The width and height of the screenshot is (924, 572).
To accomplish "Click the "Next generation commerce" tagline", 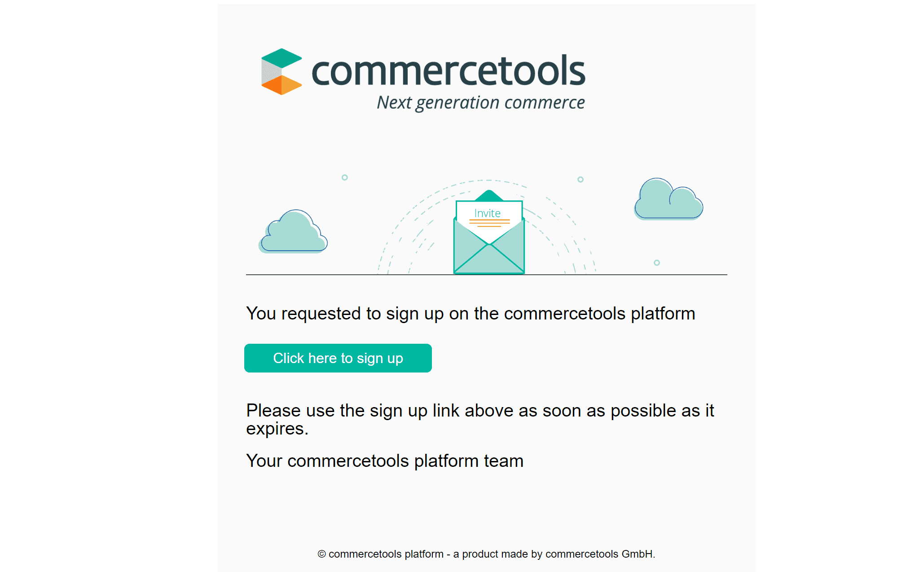I will pos(480,103).
